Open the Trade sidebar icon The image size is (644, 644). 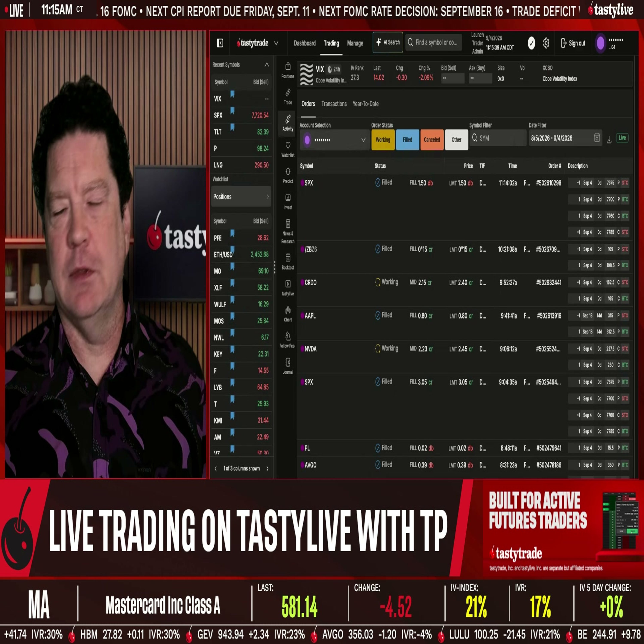[288, 97]
